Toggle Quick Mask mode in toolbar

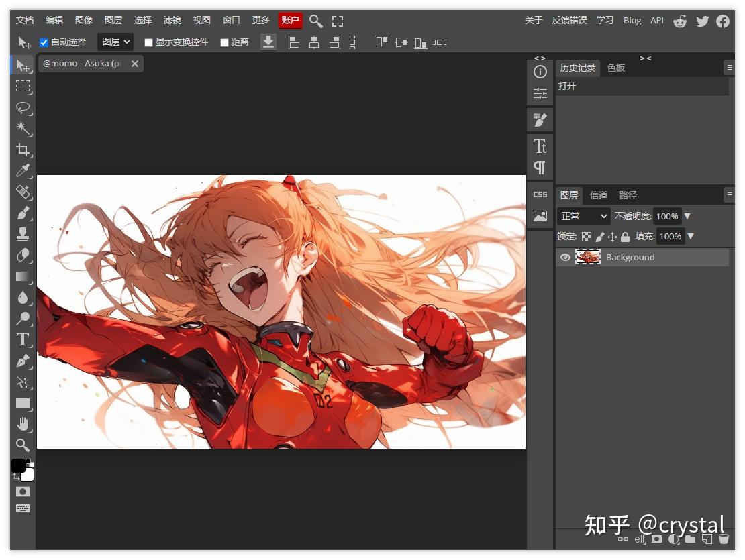tap(22, 491)
